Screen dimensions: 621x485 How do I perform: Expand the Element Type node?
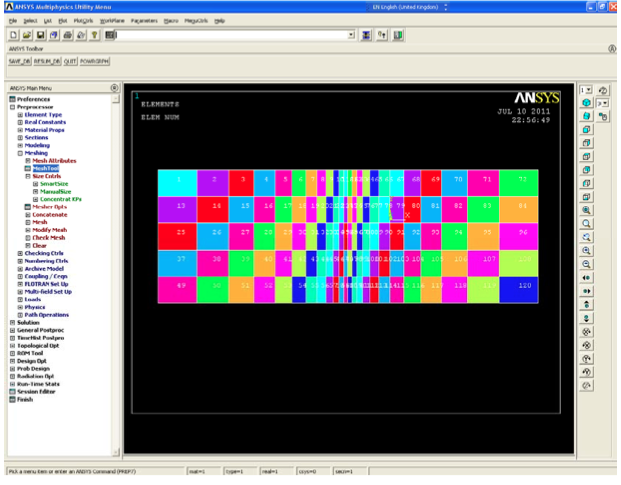point(20,115)
